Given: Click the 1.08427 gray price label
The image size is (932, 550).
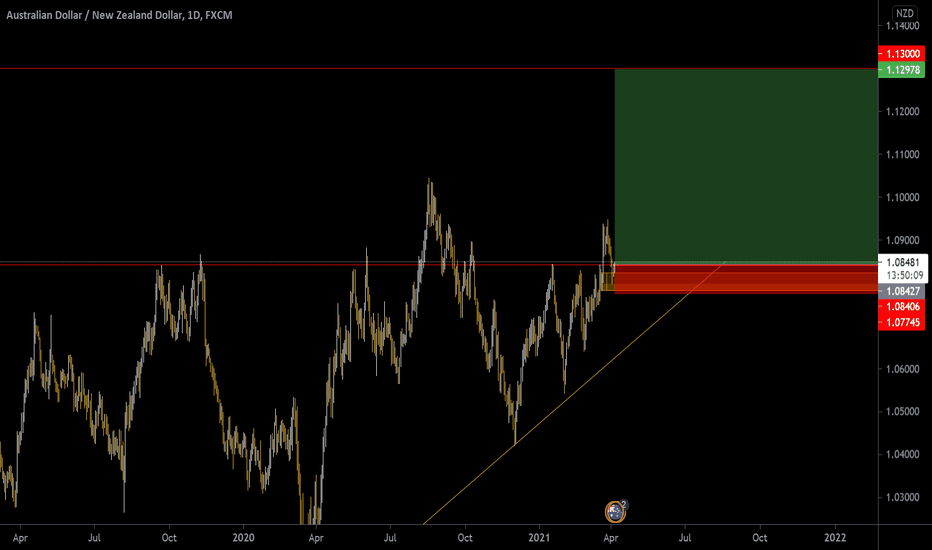Looking at the screenshot, I should coord(901,291).
